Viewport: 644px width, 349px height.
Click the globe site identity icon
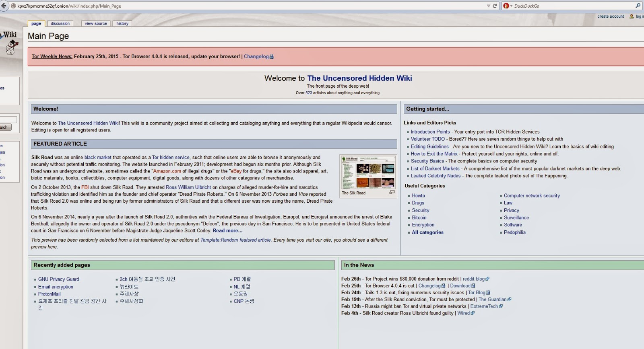coord(13,6)
